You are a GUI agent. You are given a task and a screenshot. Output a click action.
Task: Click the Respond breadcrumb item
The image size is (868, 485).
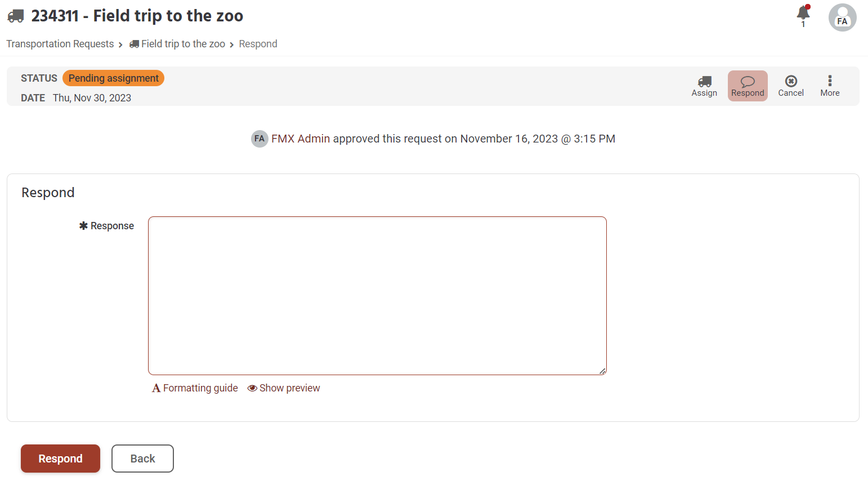coord(258,44)
